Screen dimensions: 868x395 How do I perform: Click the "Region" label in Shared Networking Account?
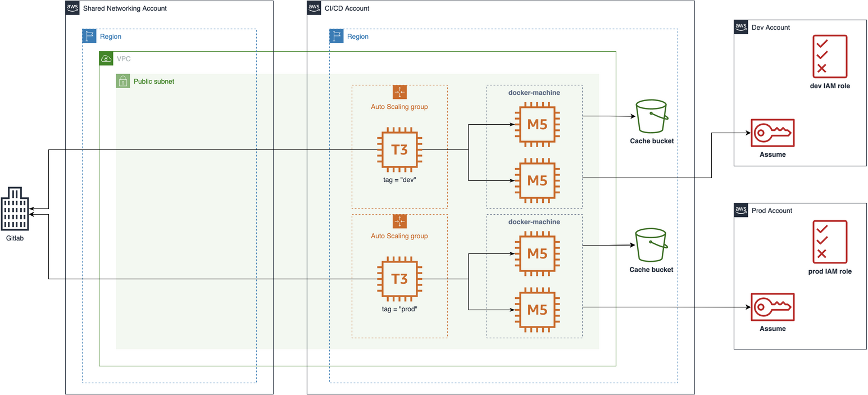coord(111,37)
